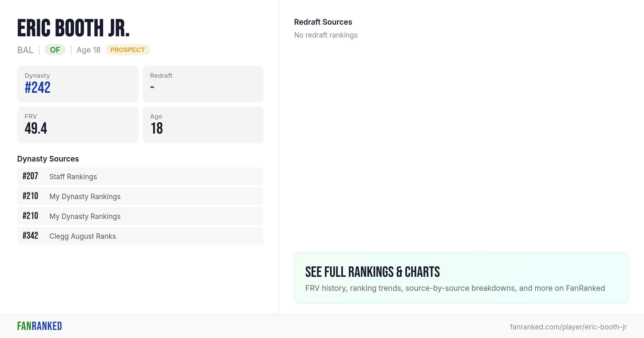Select the OF position badge
Viewport: 644px width, 338px height.
click(x=55, y=50)
